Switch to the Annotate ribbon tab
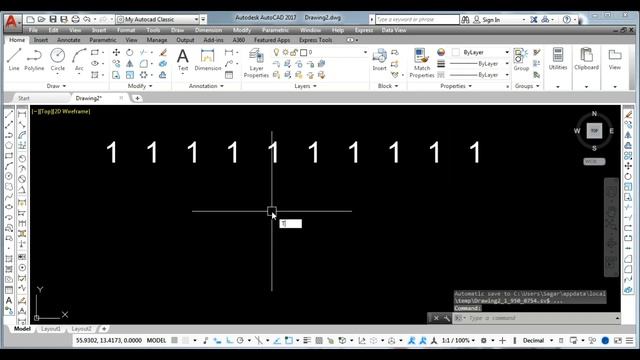Viewport: 640px width, 360px height. click(x=69, y=40)
